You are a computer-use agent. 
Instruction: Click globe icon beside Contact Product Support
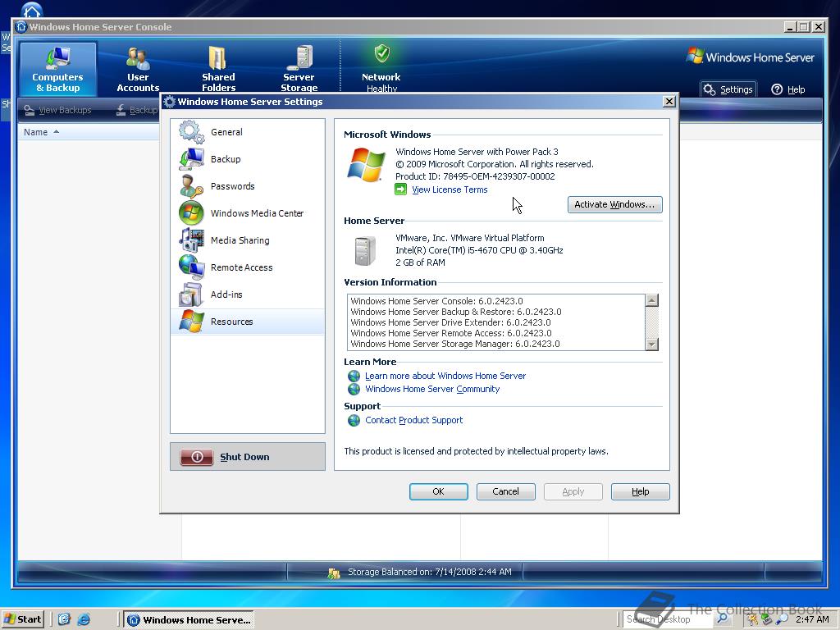pyautogui.click(x=354, y=421)
